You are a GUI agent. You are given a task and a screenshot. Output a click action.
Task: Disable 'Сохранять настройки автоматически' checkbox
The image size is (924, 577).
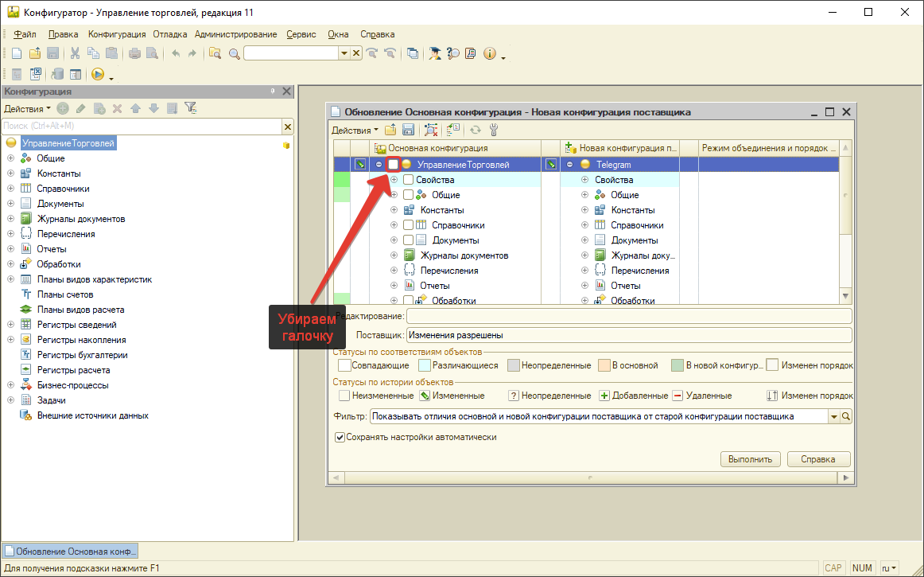point(340,437)
